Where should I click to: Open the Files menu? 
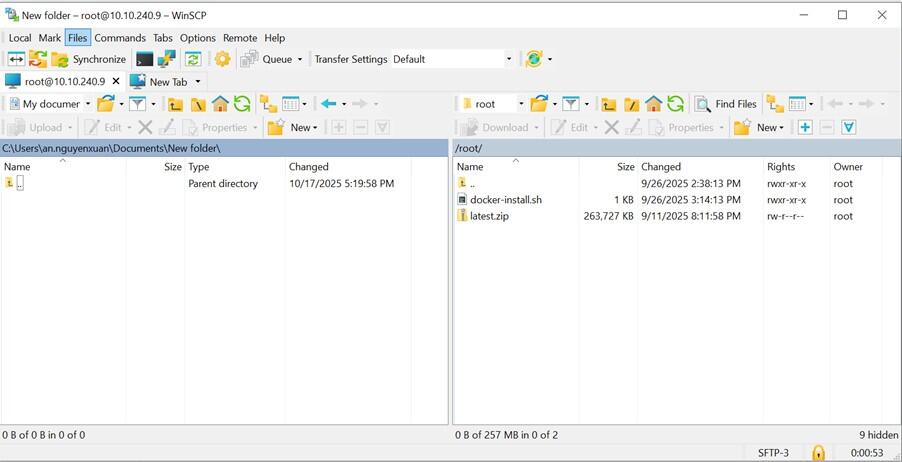pos(78,37)
